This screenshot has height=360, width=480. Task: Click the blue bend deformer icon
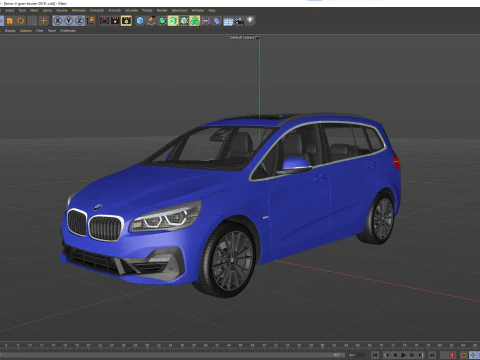(x=217, y=21)
